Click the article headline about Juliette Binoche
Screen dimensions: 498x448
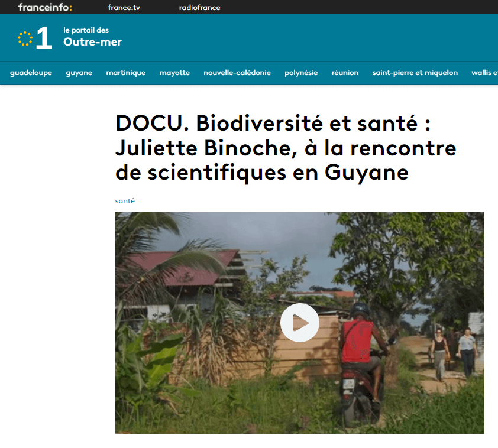click(286, 148)
